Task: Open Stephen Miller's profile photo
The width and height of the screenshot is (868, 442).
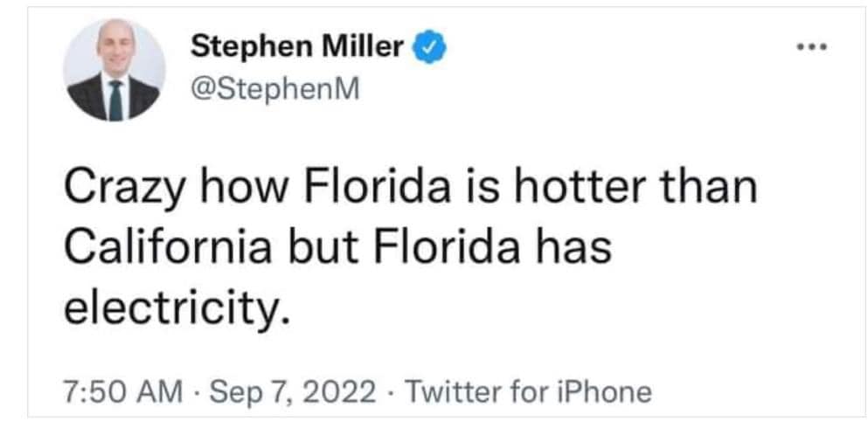Action: tap(115, 71)
